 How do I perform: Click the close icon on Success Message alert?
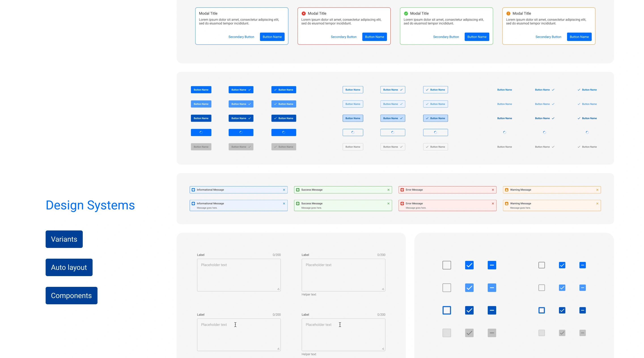[388, 190]
